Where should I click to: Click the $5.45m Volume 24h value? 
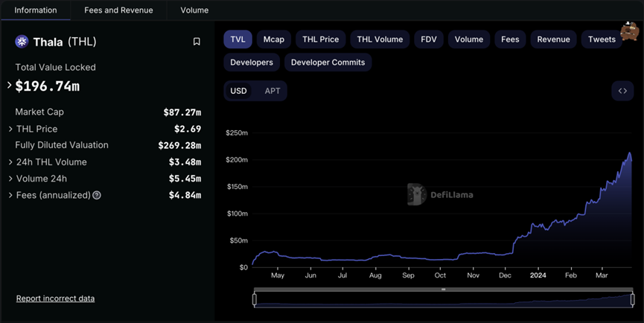point(185,179)
